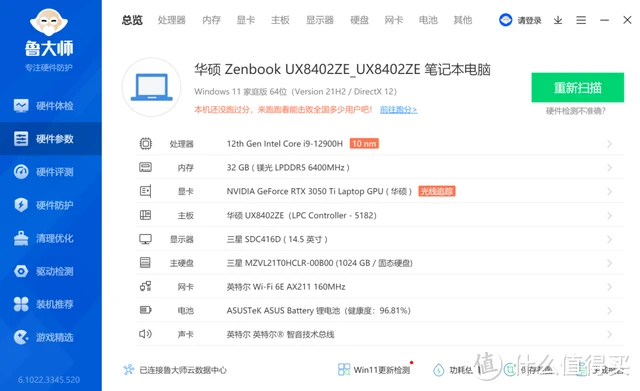The width and height of the screenshot is (640, 391).
Task: Open 硬件评测 benchmark section
Action: (x=51, y=172)
